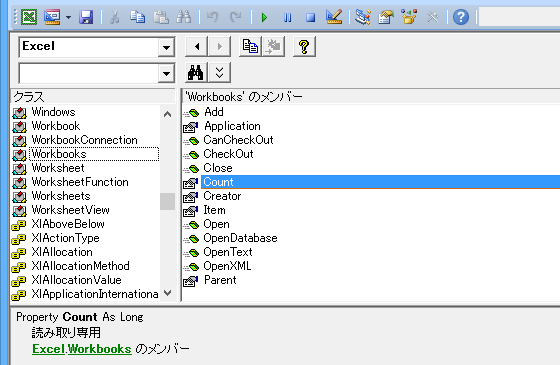Click the toolbar Copy icon
This screenshot has width=560, height=365.
pyautogui.click(x=138, y=17)
